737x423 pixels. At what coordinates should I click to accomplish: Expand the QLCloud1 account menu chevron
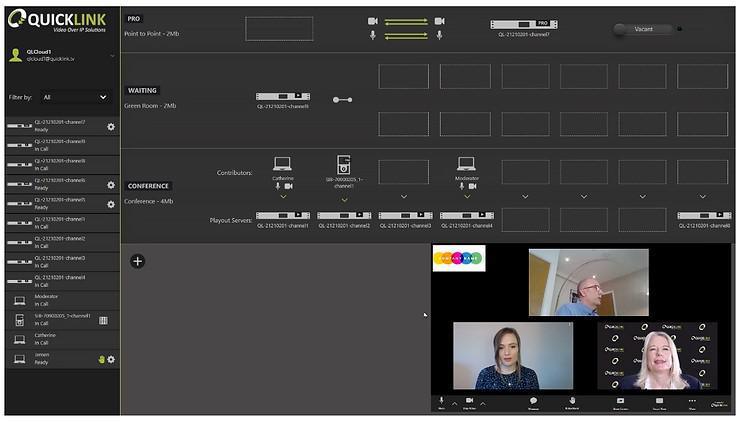click(112, 56)
